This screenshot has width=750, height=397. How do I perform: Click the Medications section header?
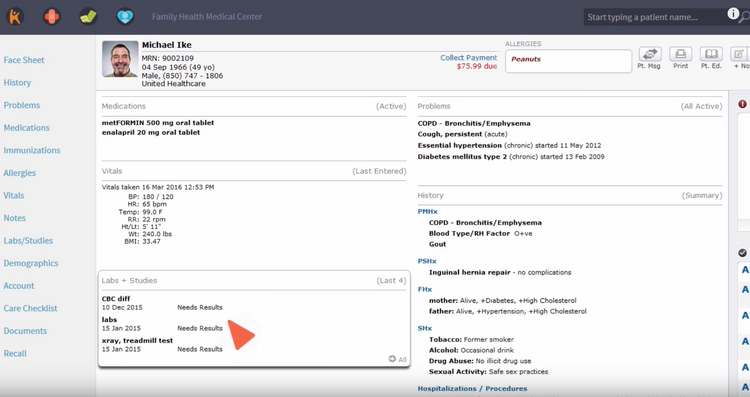tap(123, 106)
